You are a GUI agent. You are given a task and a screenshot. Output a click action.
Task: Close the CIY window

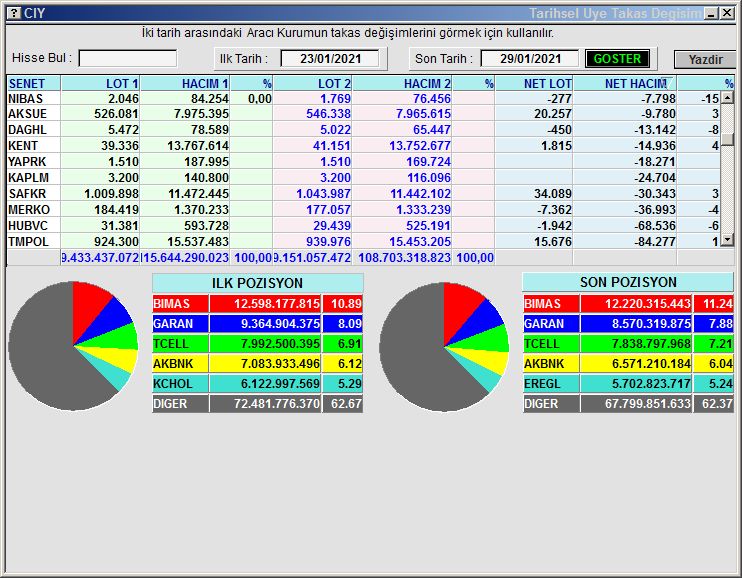tap(727, 13)
